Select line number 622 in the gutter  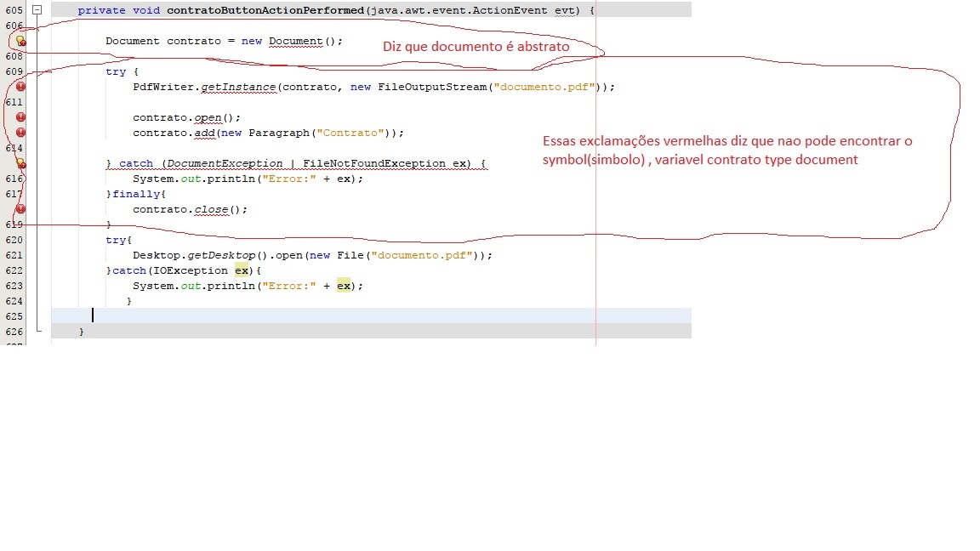(14, 270)
